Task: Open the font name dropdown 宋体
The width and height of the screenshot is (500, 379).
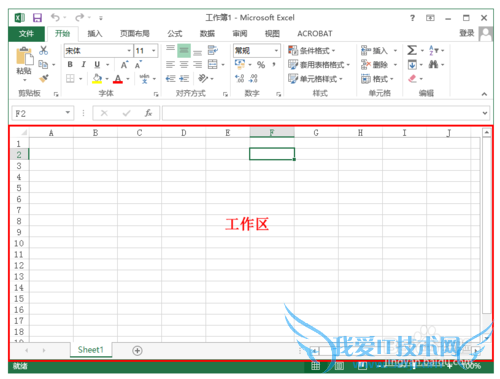Action: (129, 51)
